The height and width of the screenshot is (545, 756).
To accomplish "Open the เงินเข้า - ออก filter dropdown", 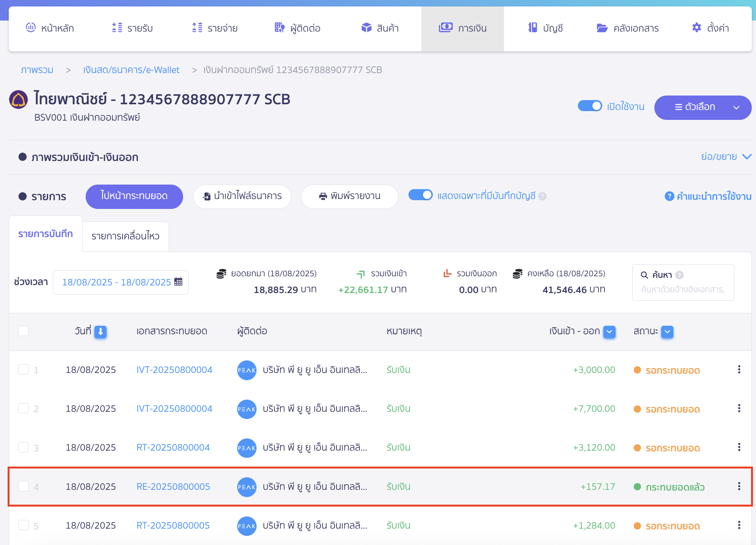I will (x=609, y=331).
